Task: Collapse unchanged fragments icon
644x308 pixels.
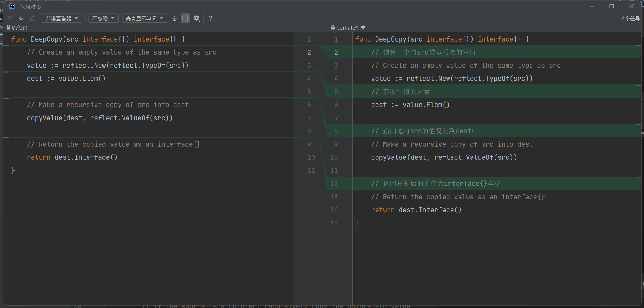Action: point(174,18)
